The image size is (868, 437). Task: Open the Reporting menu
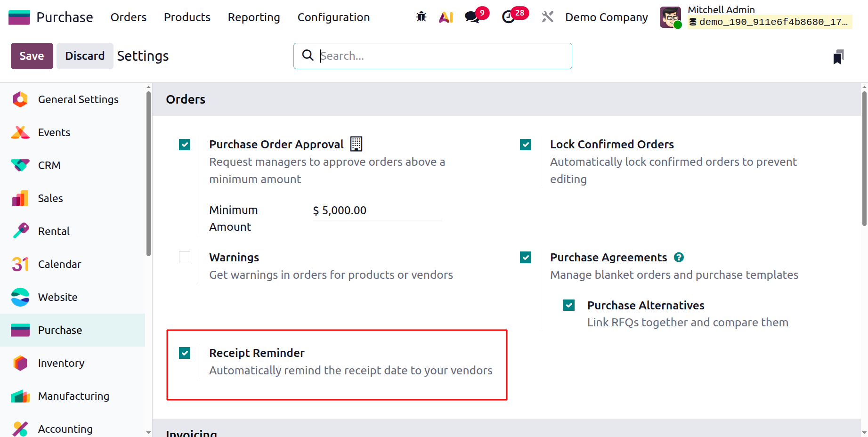(x=254, y=17)
